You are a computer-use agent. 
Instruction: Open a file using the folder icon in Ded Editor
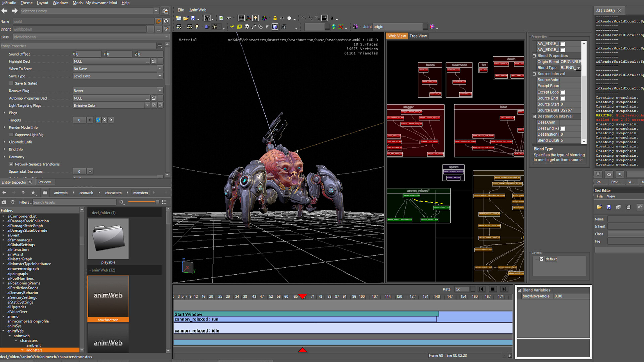coord(600,207)
